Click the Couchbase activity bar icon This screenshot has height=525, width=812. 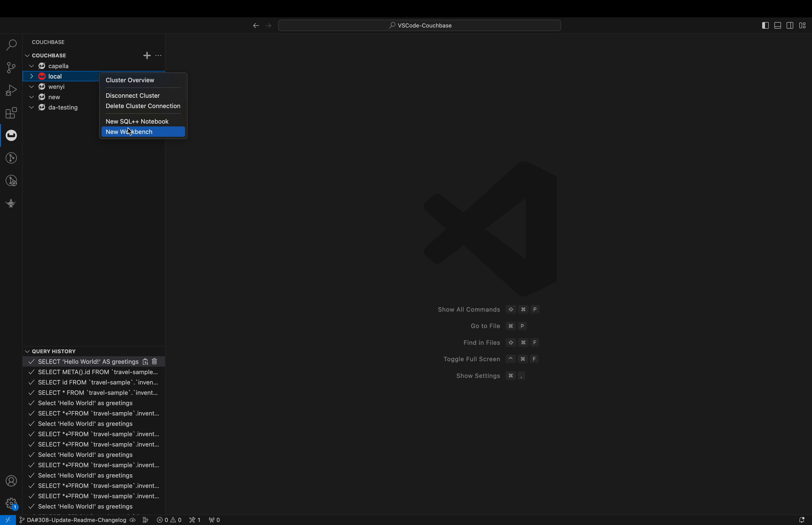point(11,135)
